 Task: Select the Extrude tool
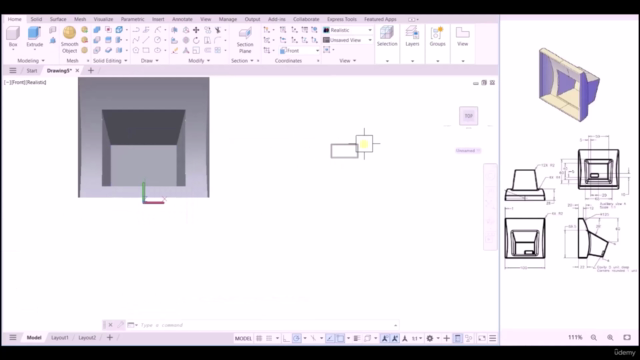pyautogui.click(x=34, y=36)
